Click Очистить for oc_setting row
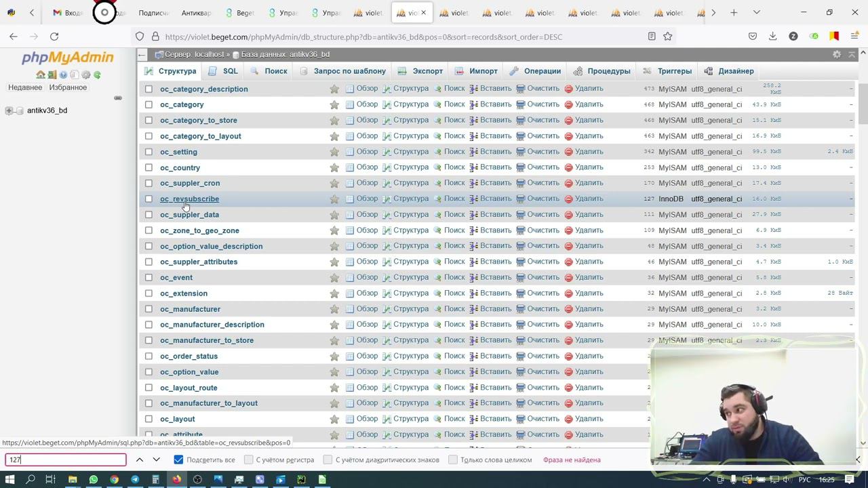This screenshot has height=488, width=868. click(538, 152)
